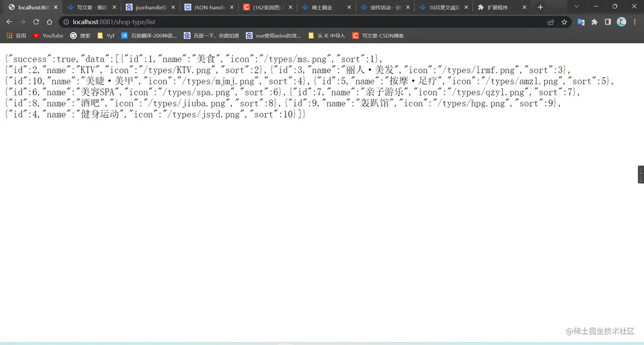This screenshot has height=345, width=644.
Task: Open the Google Translate extension
Action: click(581, 22)
